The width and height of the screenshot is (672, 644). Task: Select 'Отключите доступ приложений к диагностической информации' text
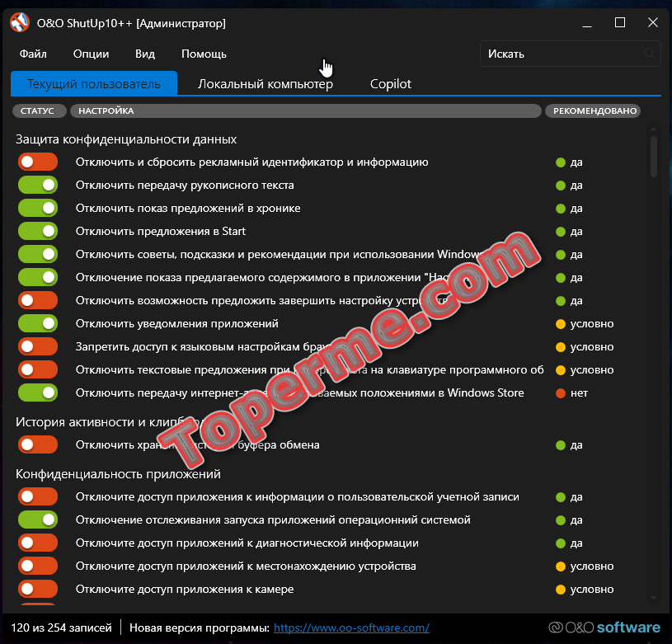(x=247, y=543)
